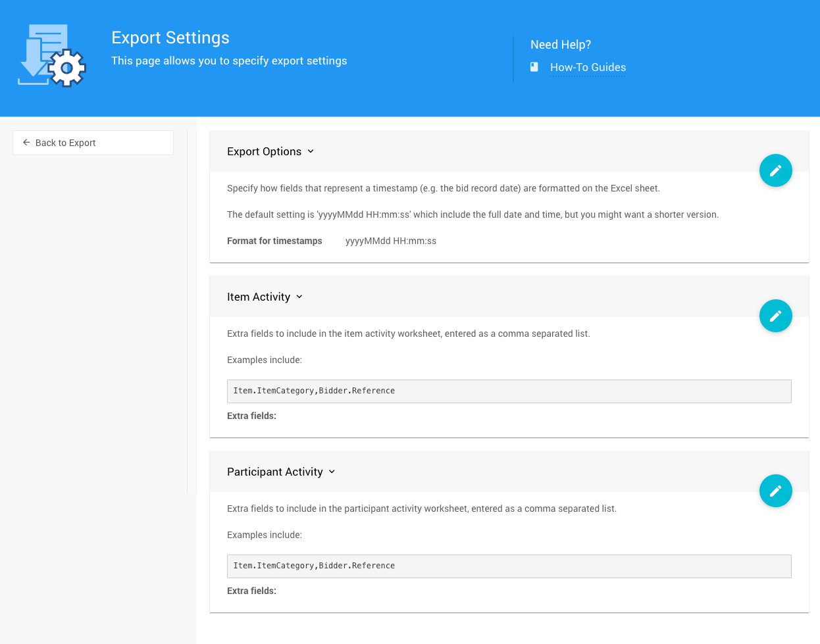
Task: Click the Item Activity section heading
Action: (258, 297)
